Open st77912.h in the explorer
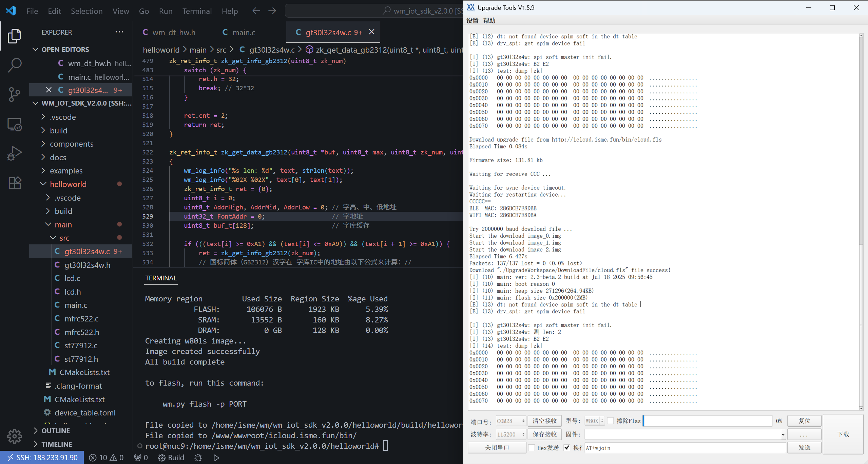Viewport: 868px width, 464px height. 81,359
